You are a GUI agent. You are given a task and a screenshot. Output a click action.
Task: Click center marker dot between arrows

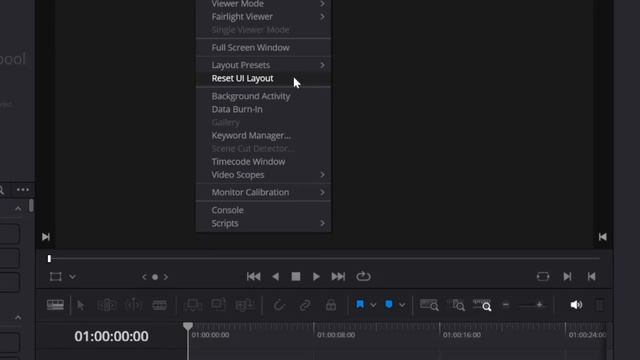coord(155,277)
